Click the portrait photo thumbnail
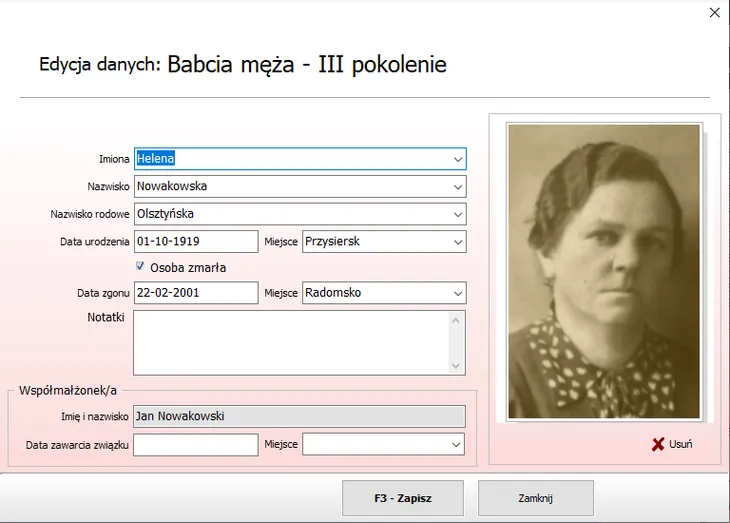This screenshot has width=730, height=523. pyautogui.click(x=604, y=272)
